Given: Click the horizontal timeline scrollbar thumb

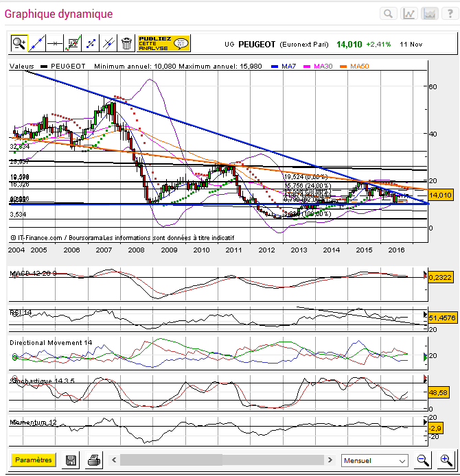Looking at the screenshot, I should (x=171, y=460).
